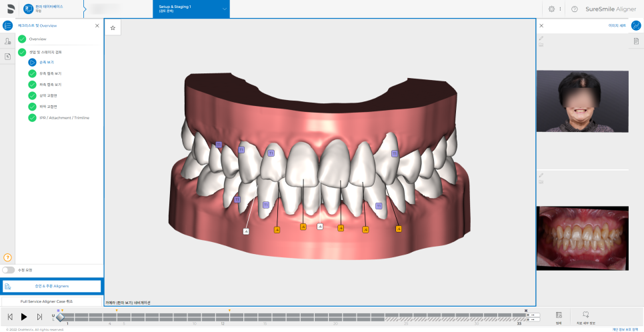The image size is (644, 332).
Task: Expand the Setup & Staging 1 dropdown
Action: (x=225, y=9)
